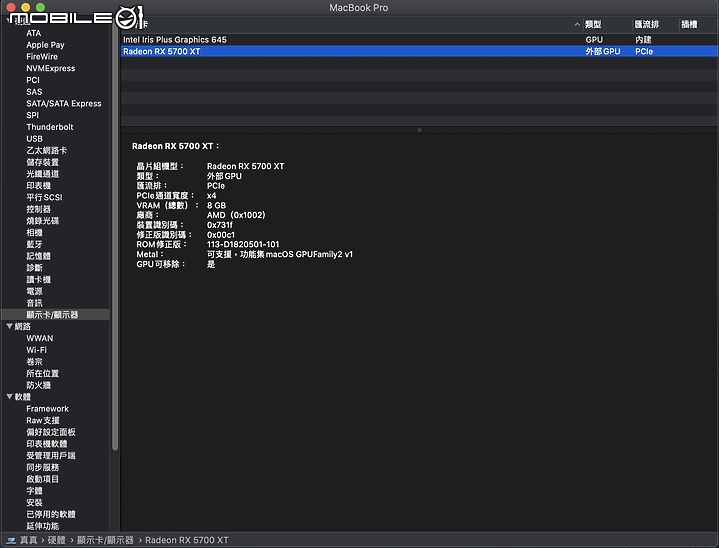Image resolution: width=719 pixels, height=548 pixels.
Task: Collapse the 軟體 section triangle
Action: [9, 397]
